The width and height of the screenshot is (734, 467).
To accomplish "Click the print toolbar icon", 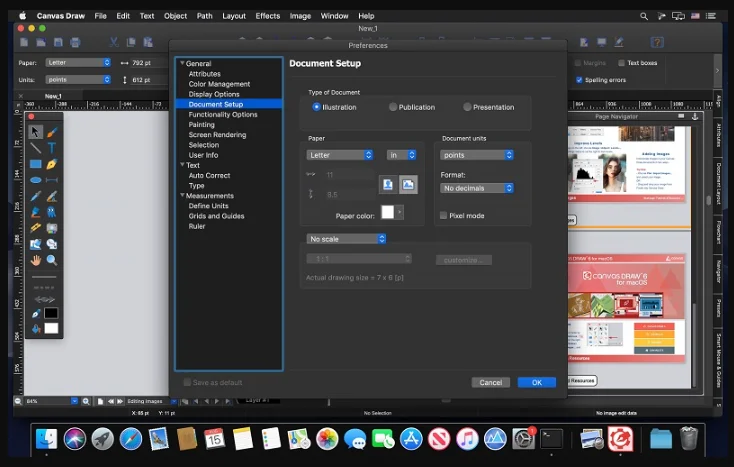I will 75,43.
